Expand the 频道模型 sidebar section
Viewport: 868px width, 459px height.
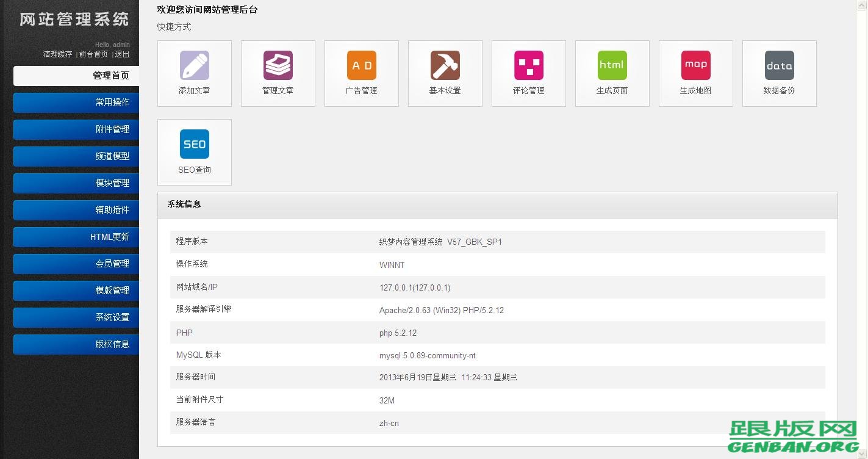point(76,156)
